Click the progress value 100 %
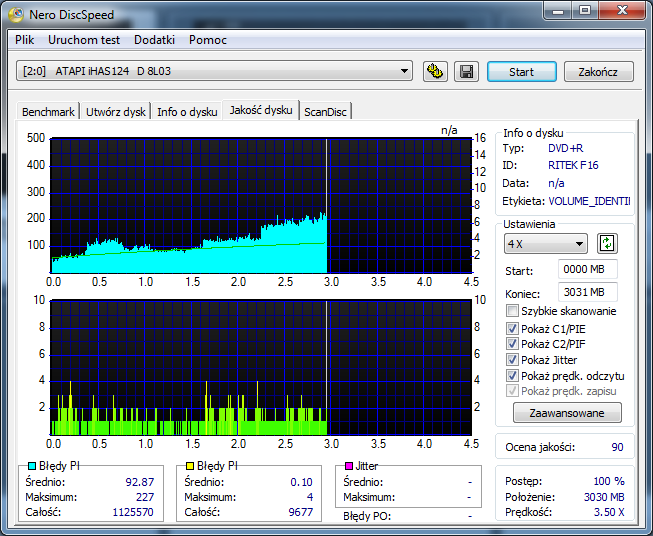 [x=609, y=481]
